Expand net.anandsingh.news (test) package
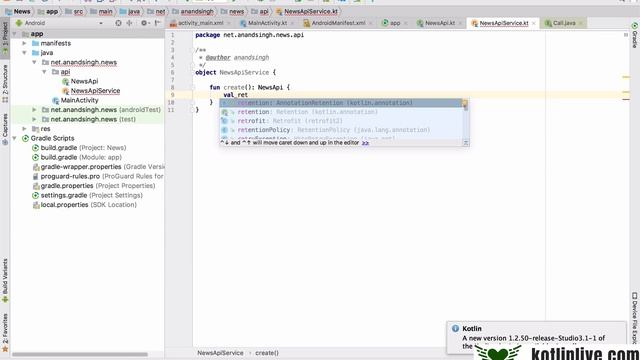This screenshot has height=360, width=640. [x=34, y=119]
